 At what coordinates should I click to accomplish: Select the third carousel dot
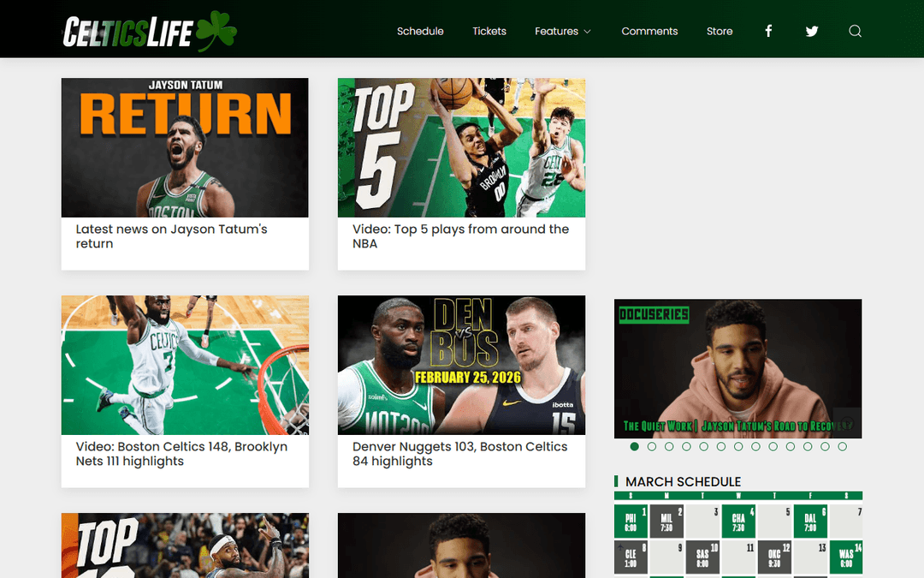(x=669, y=446)
